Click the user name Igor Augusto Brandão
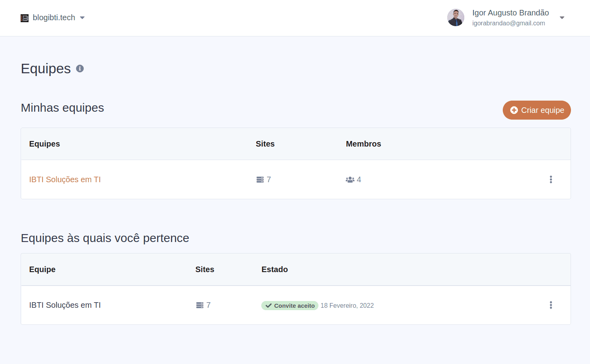The image size is (590, 364). [x=510, y=13]
